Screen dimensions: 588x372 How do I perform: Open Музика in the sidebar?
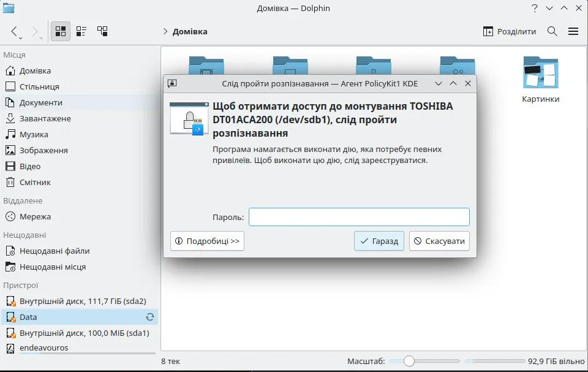point(80,134)
